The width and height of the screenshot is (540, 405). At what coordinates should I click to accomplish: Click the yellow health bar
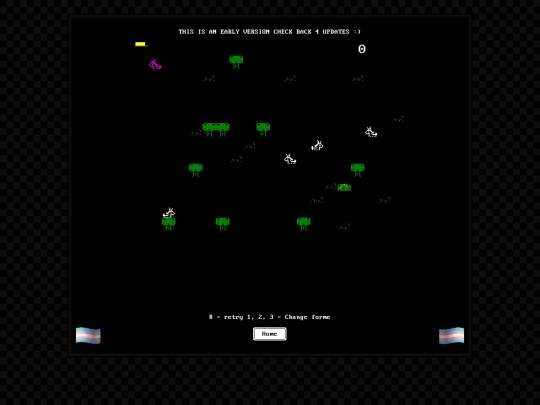[141, 44]
